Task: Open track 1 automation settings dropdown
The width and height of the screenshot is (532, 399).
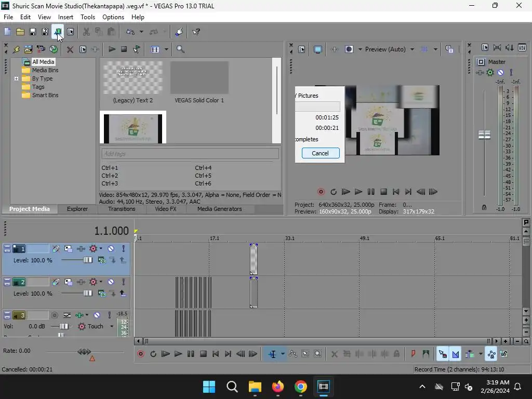Action: tap(101, 248)
